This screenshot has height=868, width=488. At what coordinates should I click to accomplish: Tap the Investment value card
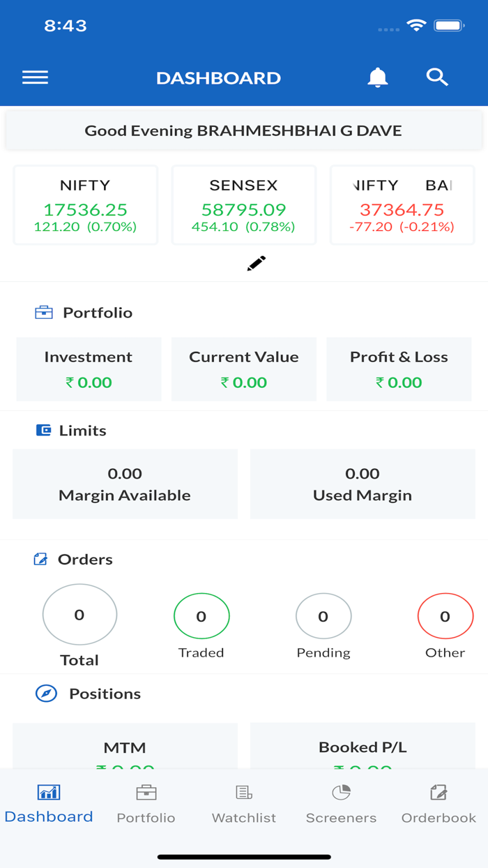pos(89,369)
